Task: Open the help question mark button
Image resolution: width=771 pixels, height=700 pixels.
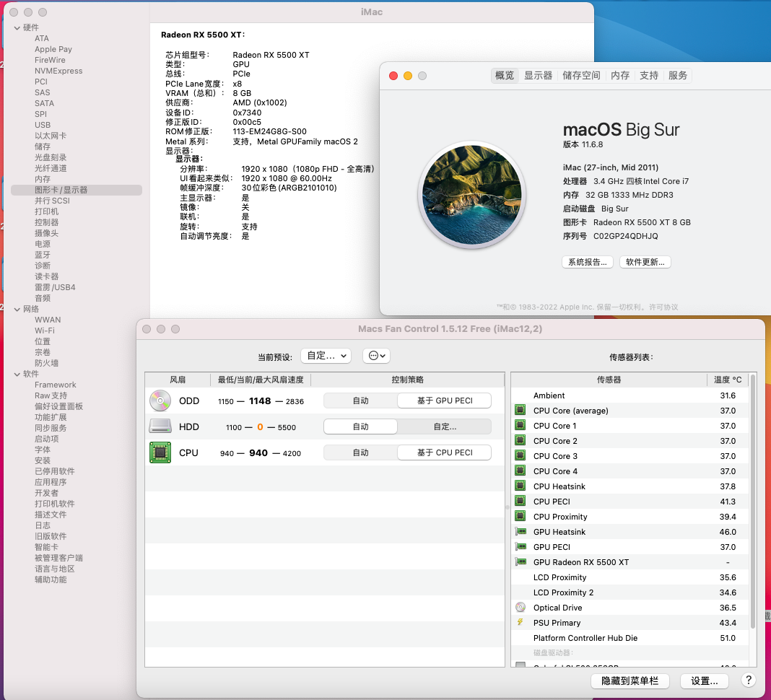Action: (x=748, y=681)
